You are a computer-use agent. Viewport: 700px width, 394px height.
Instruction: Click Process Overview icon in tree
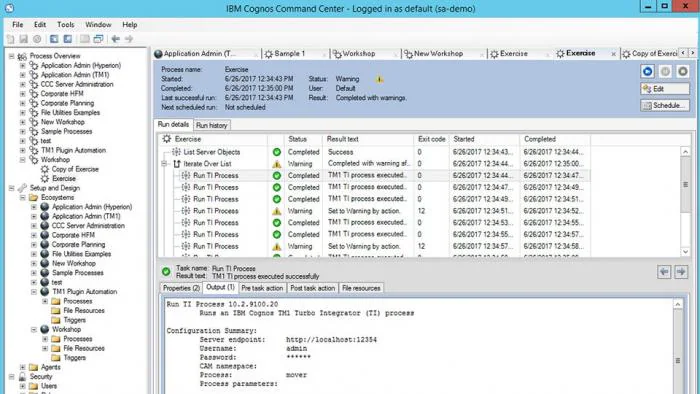tap(22, 56)
